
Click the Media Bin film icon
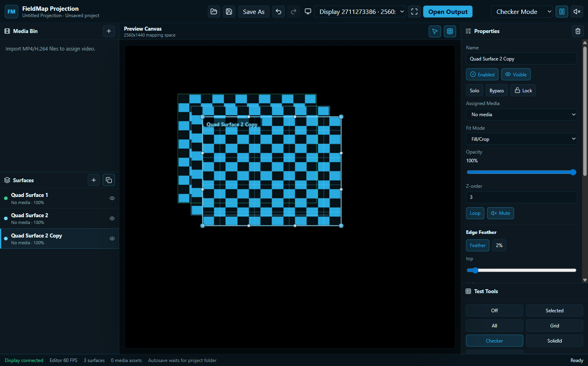(7, 31)
